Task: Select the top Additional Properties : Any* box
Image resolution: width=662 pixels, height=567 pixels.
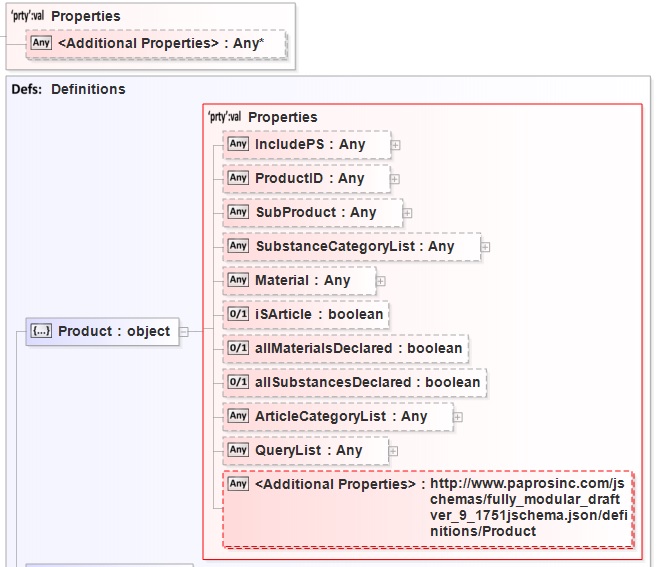Action: [159, 43]
